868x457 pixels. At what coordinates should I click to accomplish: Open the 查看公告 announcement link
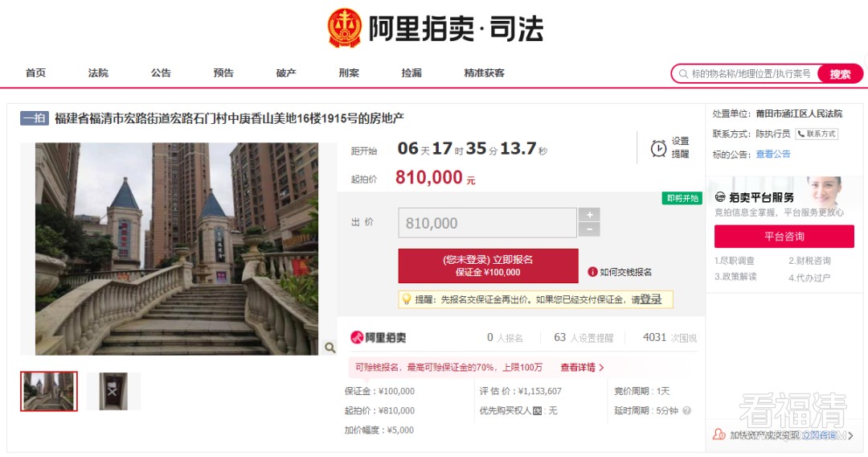coord(773,154)
